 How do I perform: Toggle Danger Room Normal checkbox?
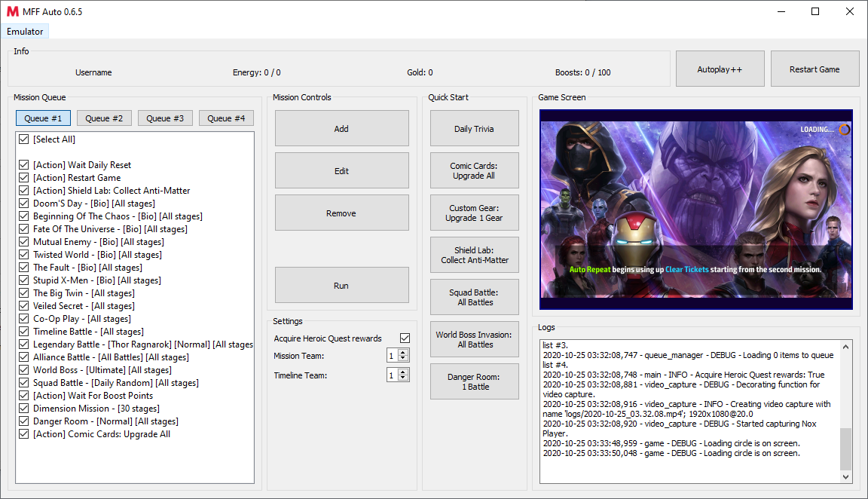point(24,421)
